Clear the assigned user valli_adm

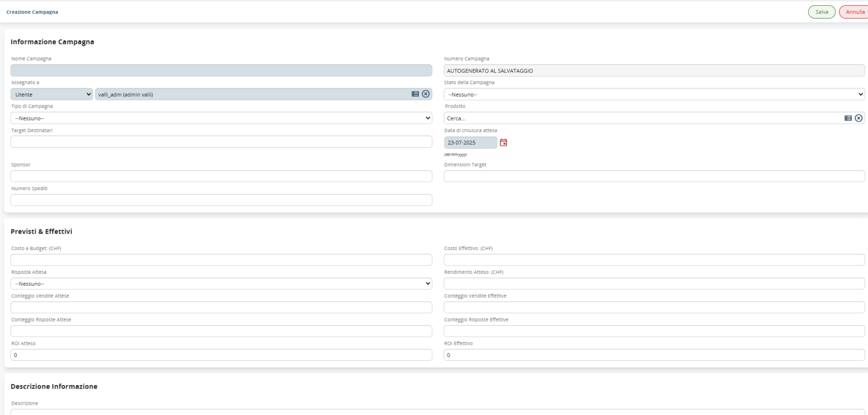click(x=426, y=94)
